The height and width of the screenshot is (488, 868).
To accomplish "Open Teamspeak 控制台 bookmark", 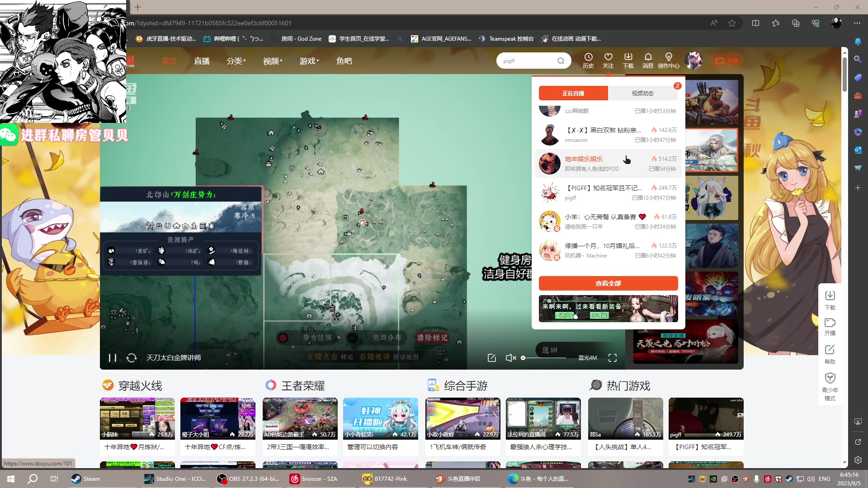I will coord(506,39).
